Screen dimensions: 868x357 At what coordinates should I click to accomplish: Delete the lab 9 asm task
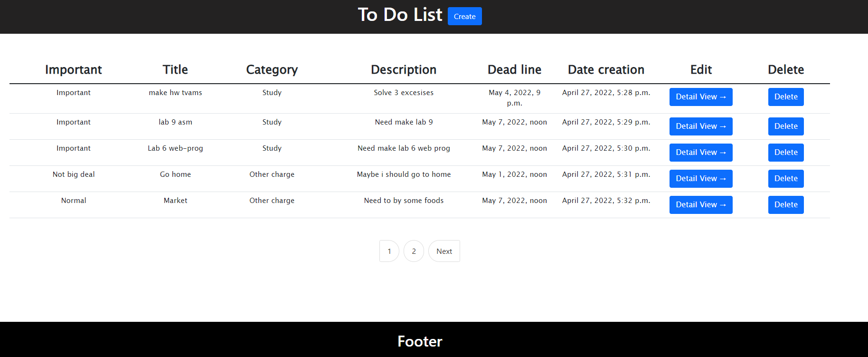pyautogui.click(x=786, y=126)
